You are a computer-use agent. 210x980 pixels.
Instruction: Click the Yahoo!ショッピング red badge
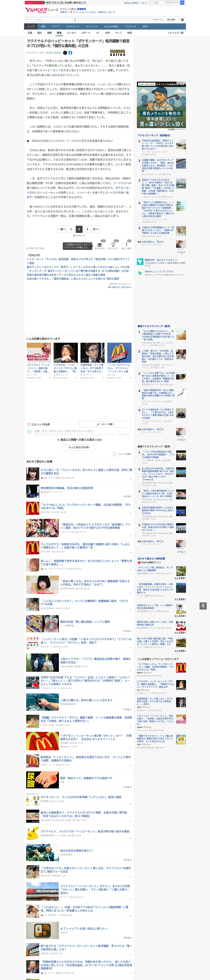pyautogui.click(x=35, y=3)
